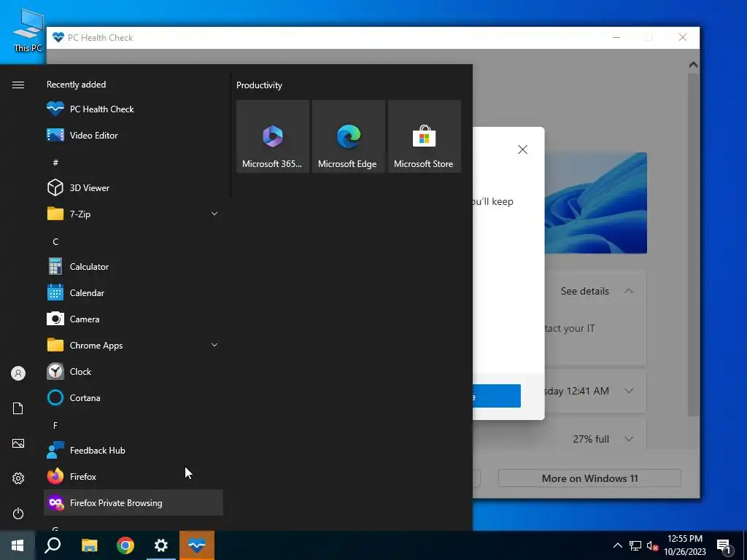Image resolution: width=747 pixels, height=560 pixels.
Task: Open Feedback Hub
Action: click(x=133, y=451)
